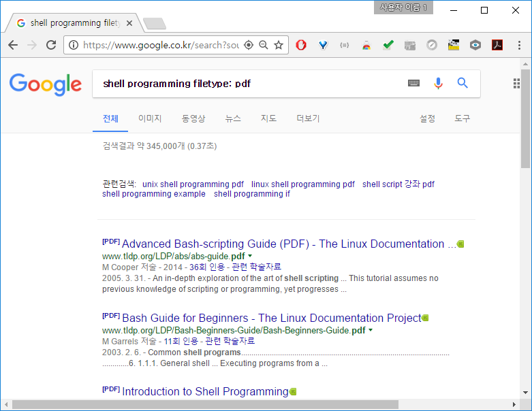Click green badge after Bash Guide for Beginners title
This screenshot has height=411, width=532.
point(425,318)
